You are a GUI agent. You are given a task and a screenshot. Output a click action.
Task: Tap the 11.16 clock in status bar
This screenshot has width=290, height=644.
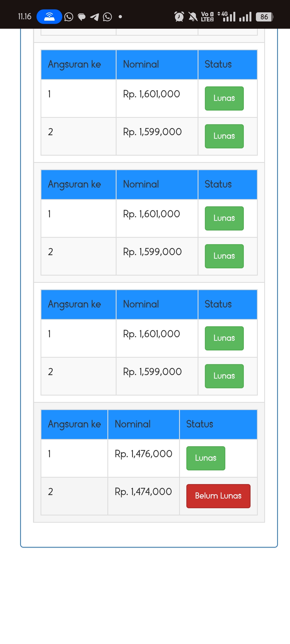(x=25, y=17)
